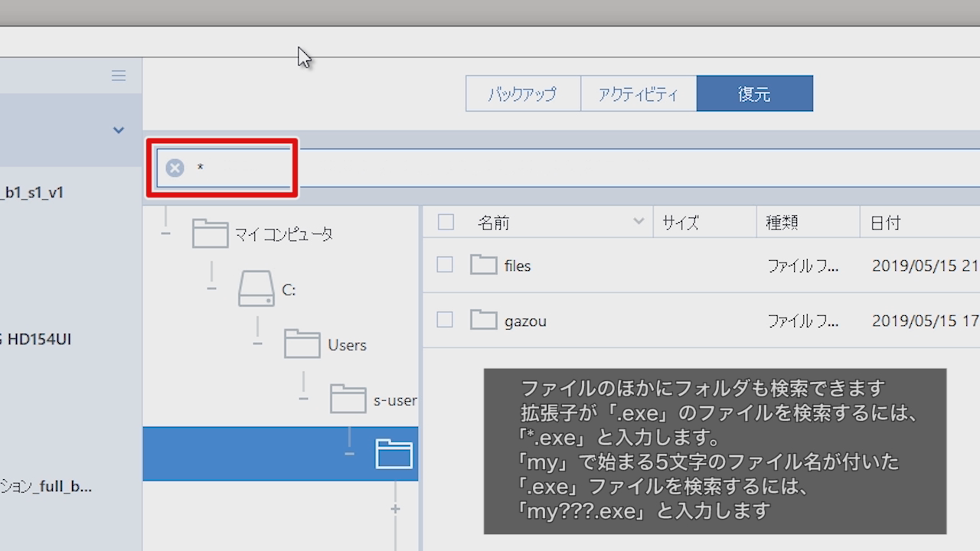Click the s-user folder icon
Image resolution: width=980 pixels, height=551 pixels.
348,398
